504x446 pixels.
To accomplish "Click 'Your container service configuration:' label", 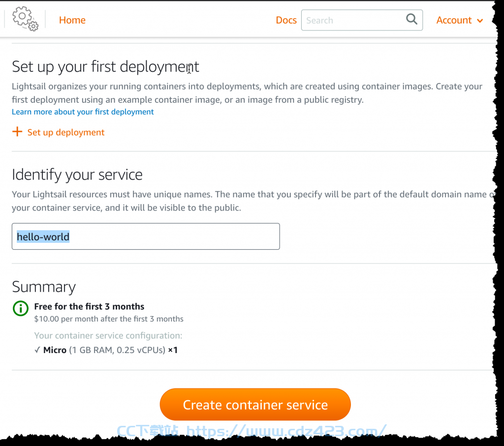I will (x=108, y=335).
